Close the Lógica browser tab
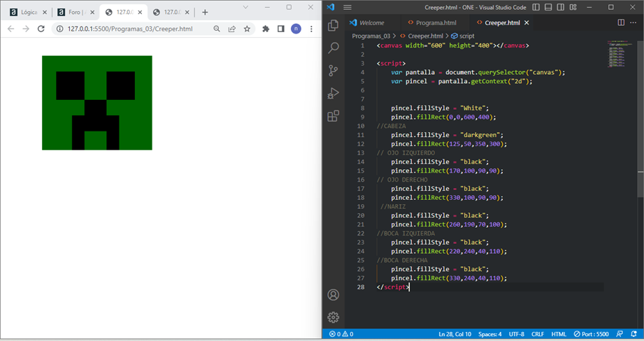Viewport: 644px width, 341px height. [44, 13]
